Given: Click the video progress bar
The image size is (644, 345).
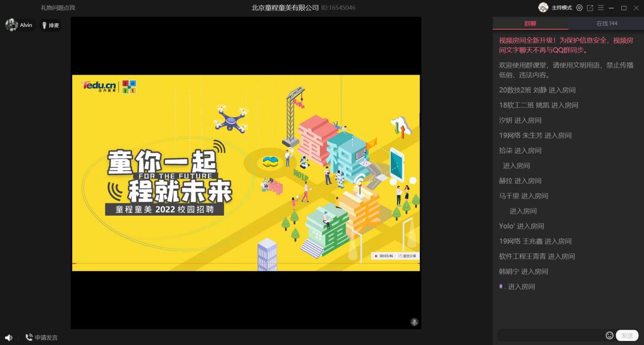Looking at the screenshot, I should click(x=246, y=263).
